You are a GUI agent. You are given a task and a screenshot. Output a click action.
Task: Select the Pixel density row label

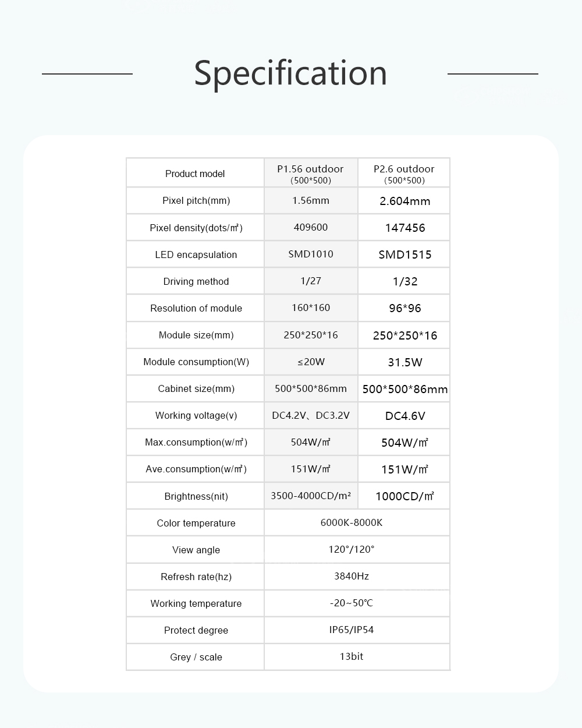[x=196, y=228]
